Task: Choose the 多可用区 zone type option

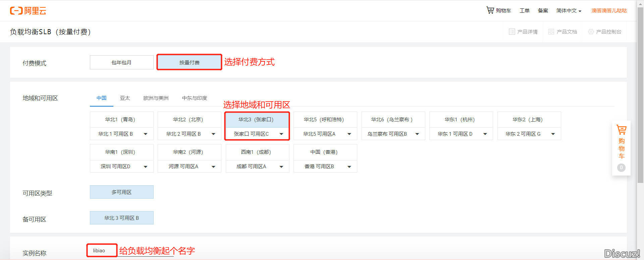Action: coord(121,192)
